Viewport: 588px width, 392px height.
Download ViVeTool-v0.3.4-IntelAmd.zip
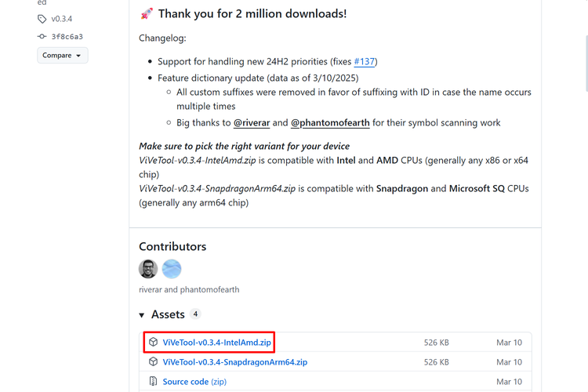pos(217,343)
